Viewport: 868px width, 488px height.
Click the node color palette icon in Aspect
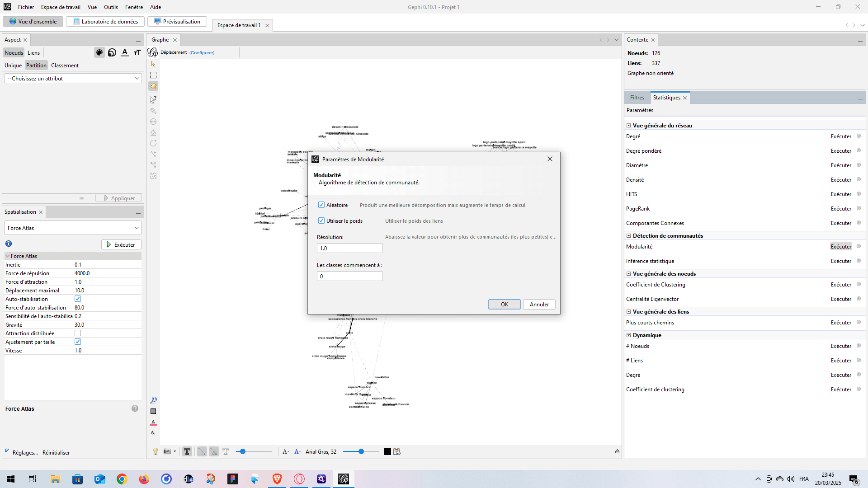(99, 52)
